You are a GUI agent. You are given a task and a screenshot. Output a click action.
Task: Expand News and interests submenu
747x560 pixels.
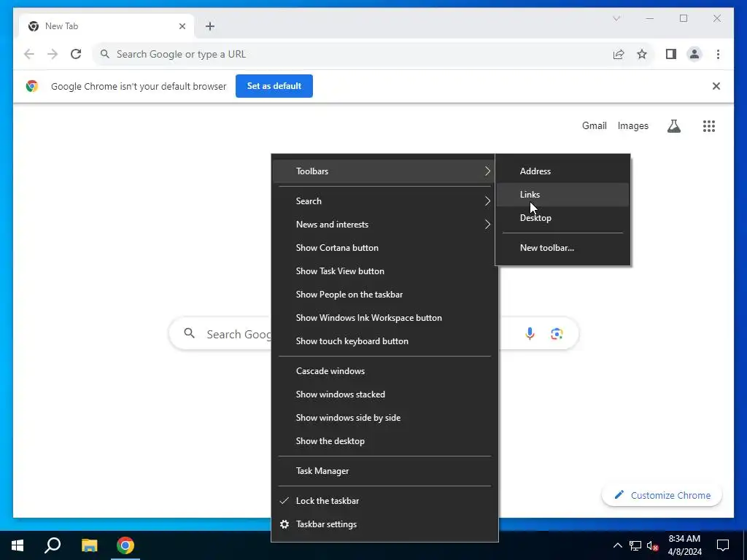(384, 225)
